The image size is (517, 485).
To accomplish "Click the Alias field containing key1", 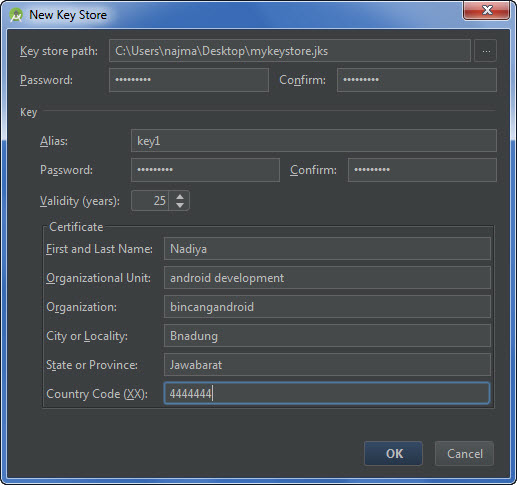I will [314, 141].
